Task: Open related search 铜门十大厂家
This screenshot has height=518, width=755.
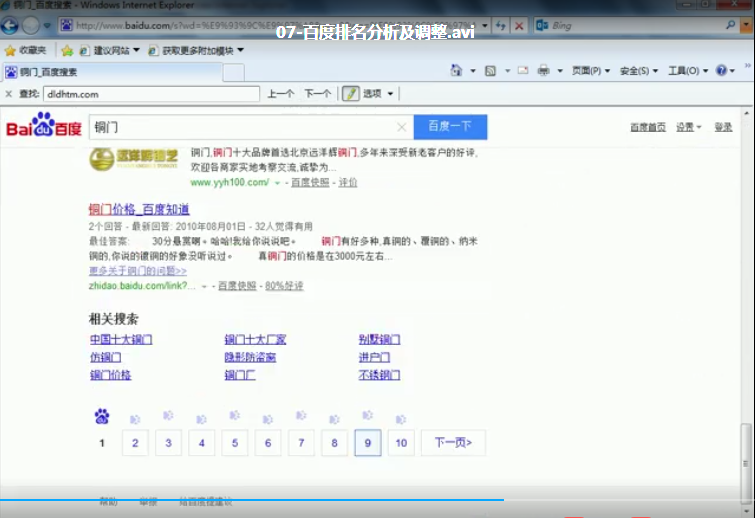Action: [255, 339]
